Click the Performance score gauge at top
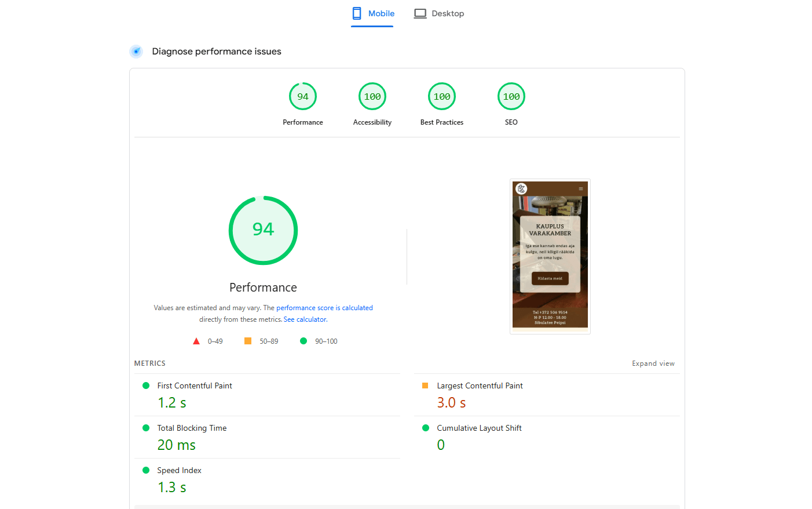Viewport: 812px width, 509px height. [302, 97]
